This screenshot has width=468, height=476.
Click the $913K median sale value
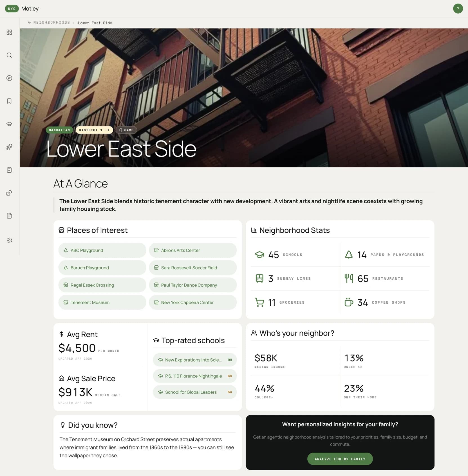click(75, 392)
